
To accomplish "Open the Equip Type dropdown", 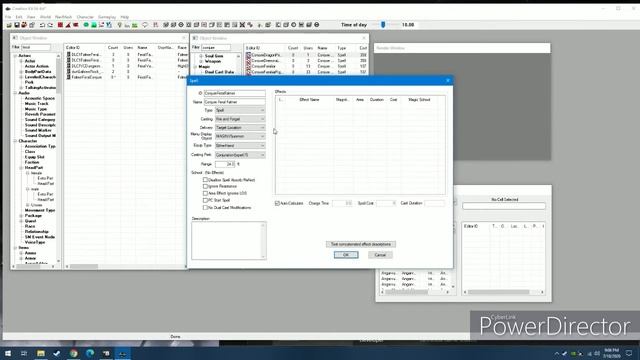I will point(240,146).
